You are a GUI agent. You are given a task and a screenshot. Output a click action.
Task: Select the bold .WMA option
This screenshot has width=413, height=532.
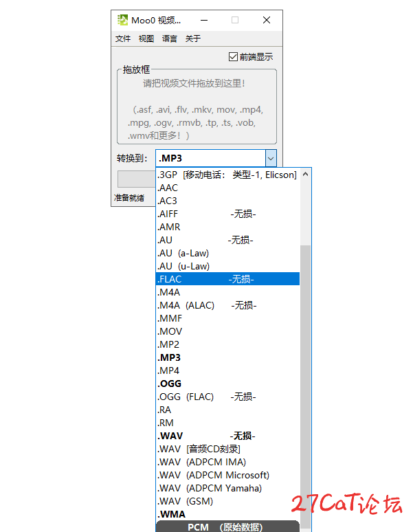coord(227,514)
